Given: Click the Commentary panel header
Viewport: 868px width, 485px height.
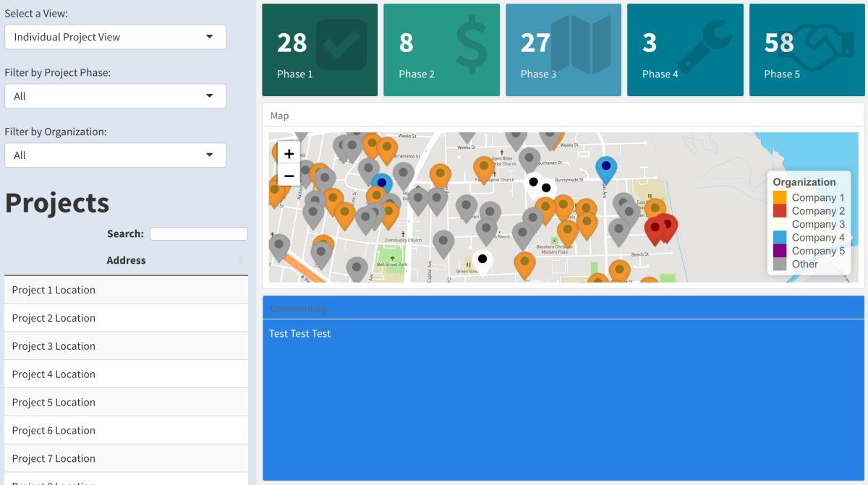Looking at the screenshot, I should pos(563,308).
